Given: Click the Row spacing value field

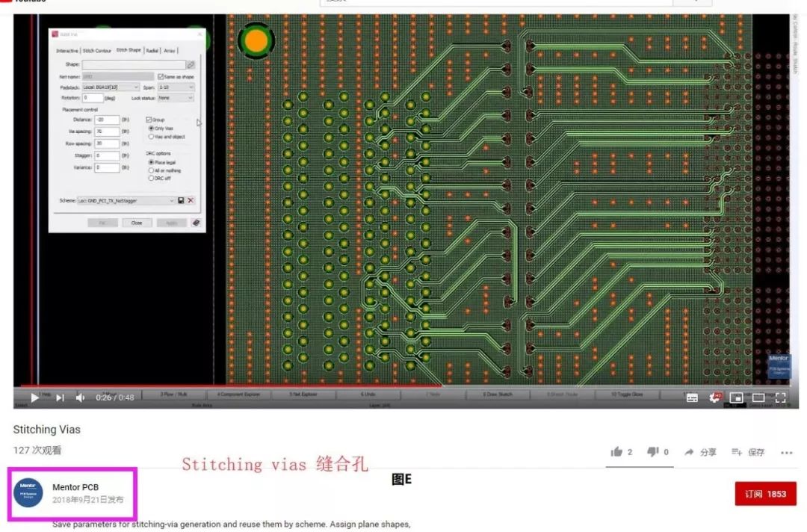Looking at the screenshot, I should pyautogui.click(x=107, y=143).
